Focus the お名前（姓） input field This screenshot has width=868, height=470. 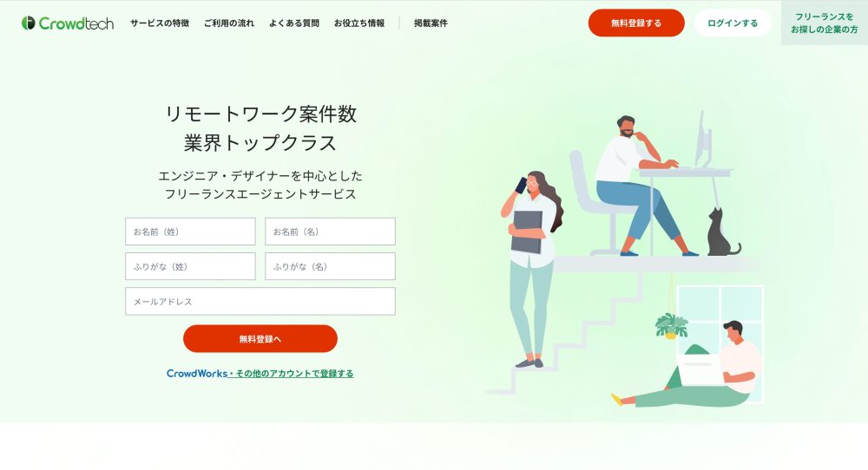pyautogui.click(x=190, y=232)
